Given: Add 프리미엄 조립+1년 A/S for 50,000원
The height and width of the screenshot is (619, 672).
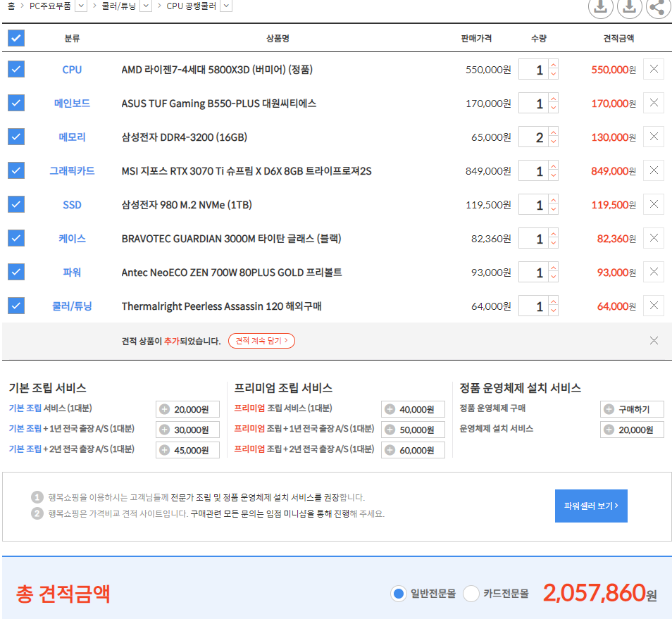Looking at the screenshot, I should (413, 430).
